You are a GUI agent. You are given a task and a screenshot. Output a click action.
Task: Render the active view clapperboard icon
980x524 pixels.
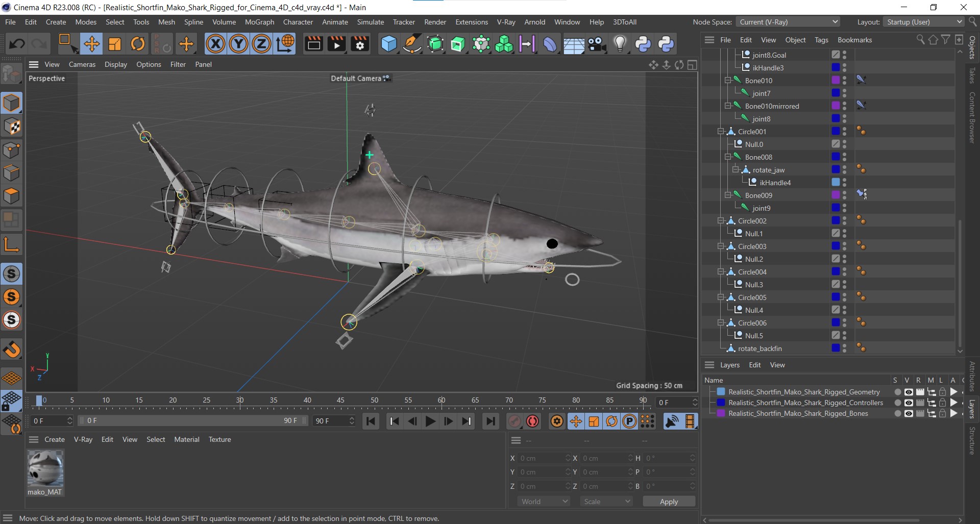pos(313,44)
